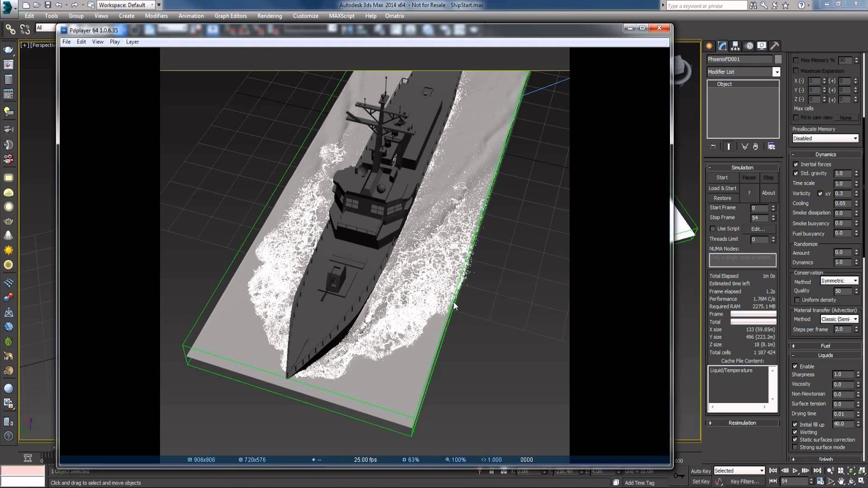Toggle the Inertial forces checkbox
This screenshot has height=488, width=868.
coord(796,164)
